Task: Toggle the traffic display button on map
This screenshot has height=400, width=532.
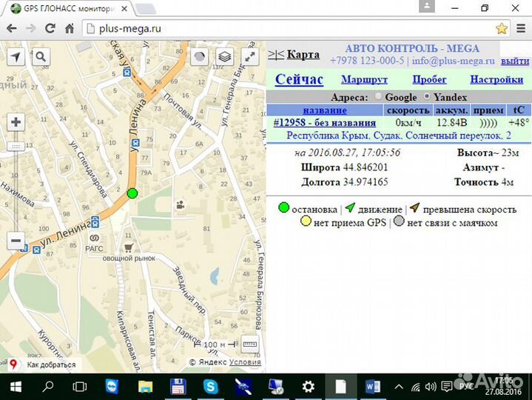Action: (200, 57)
